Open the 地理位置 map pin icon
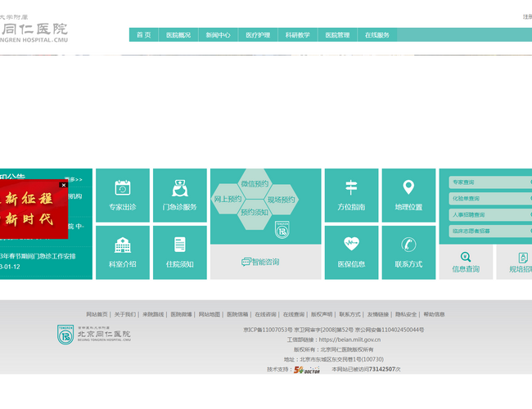 click(x=408, y=195)
